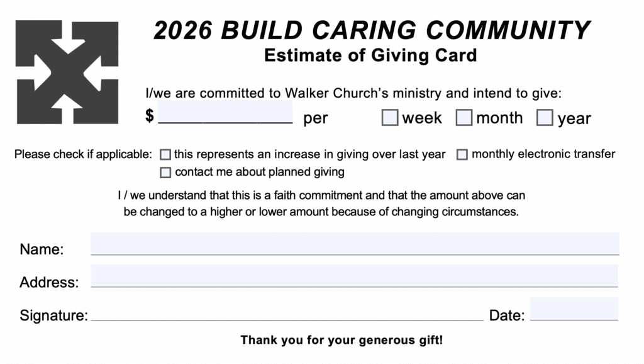The height and width of the screenshot is (364, 644).
Task: Click the 2026 Build Caring Community title
Action: tap(371, 30)
